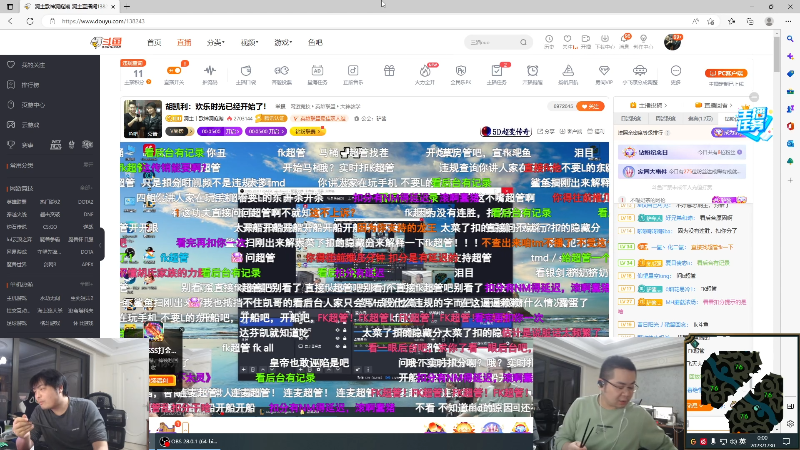Image resolution: width=800 pixels, height=450 pixels.
Task: Open the download center icon
Action: (x=605, y=39)
